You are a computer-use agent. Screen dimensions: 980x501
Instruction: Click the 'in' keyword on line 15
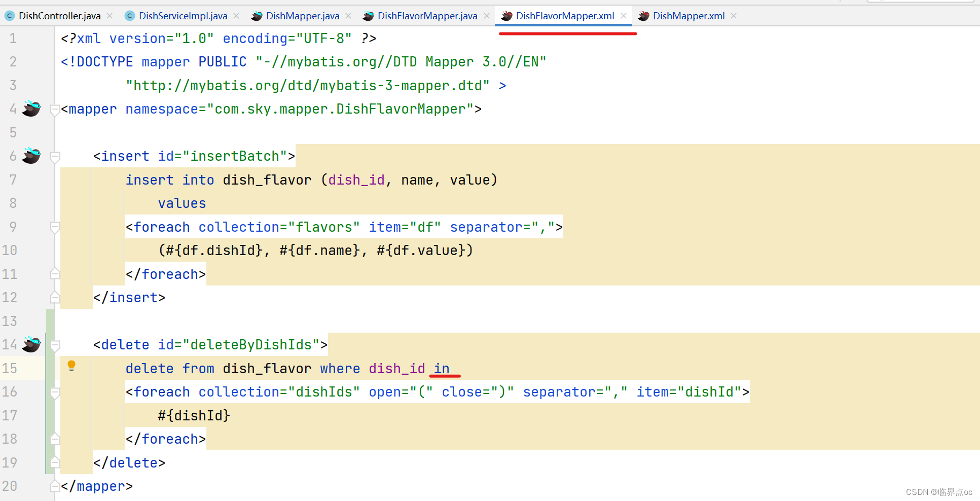click(442, 369)
